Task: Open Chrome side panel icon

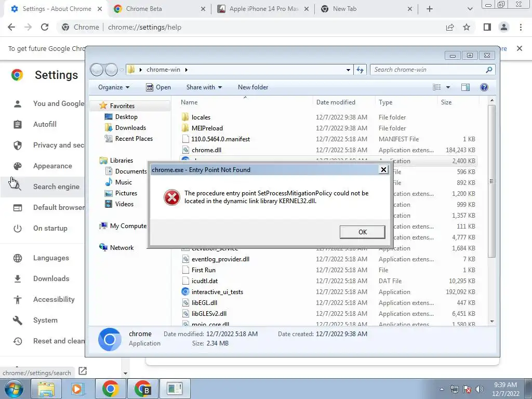Action: coord(487,27)
